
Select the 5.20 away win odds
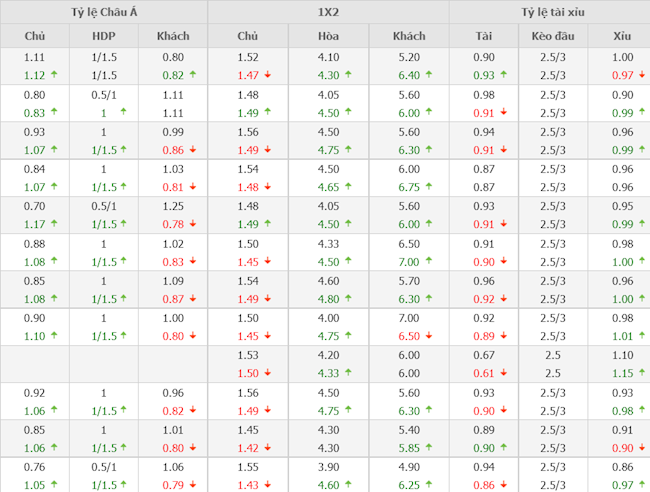[x=409, y=57]
